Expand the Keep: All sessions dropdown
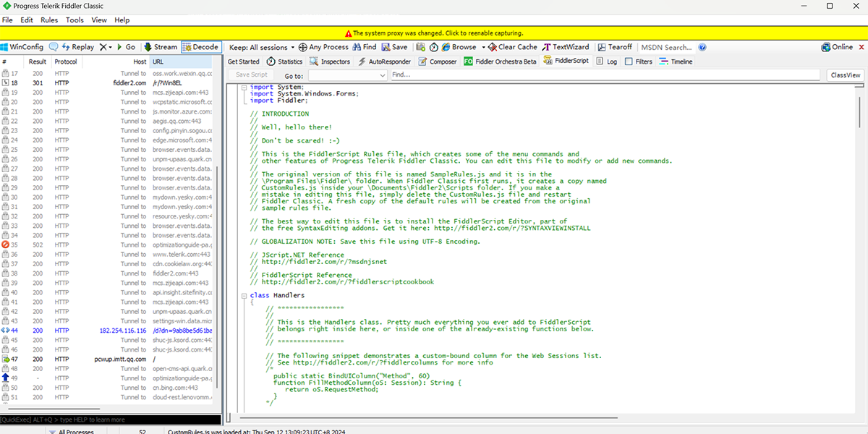 pyautogui.click(x=262, y=47)
